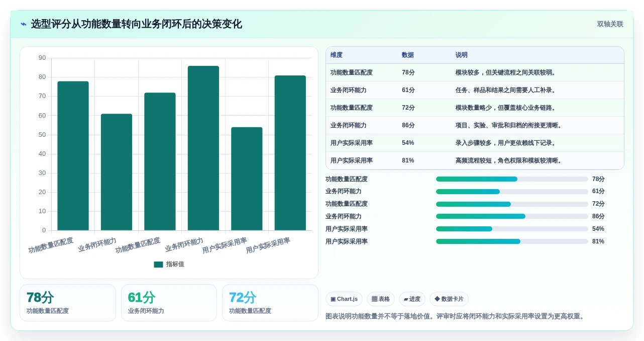Click the 78分 progress bar
The height and width of the screenshot is (341, 644).
coord(512,179)
